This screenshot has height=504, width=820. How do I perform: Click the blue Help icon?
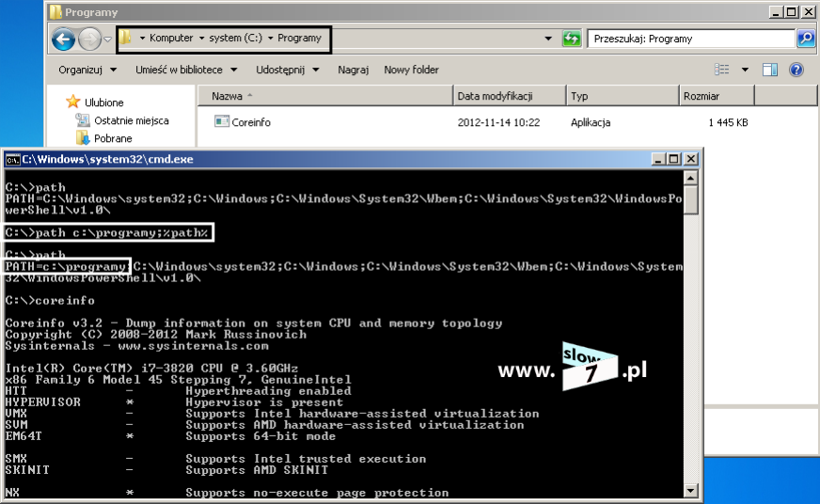pyautogui.click(x=796, y=70)
